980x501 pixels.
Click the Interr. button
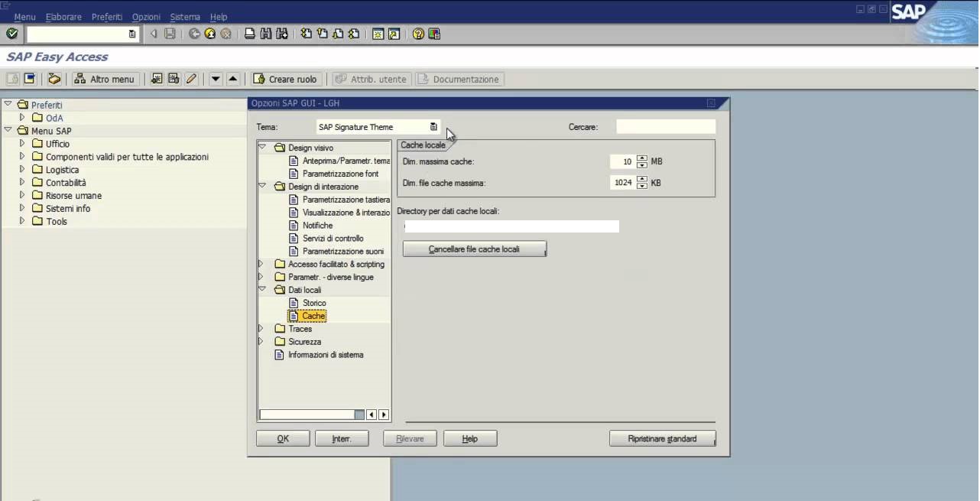pyautogui.click(x=342, y=438)
